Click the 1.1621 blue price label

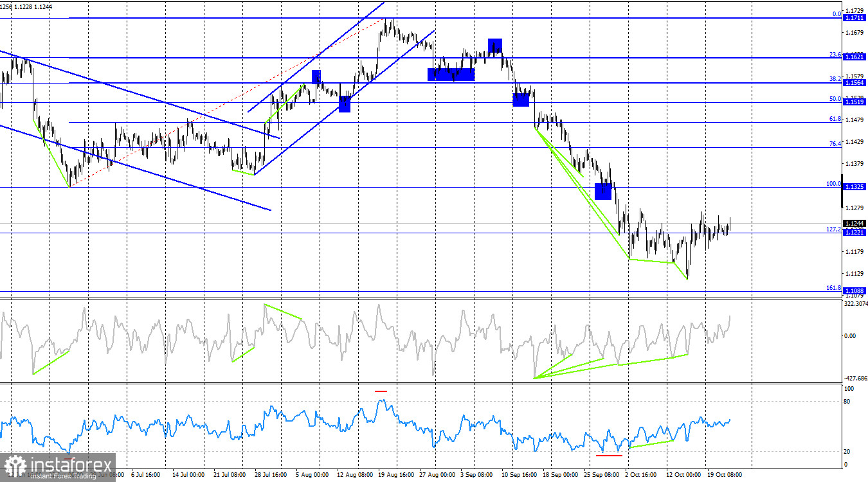(855, 58)
